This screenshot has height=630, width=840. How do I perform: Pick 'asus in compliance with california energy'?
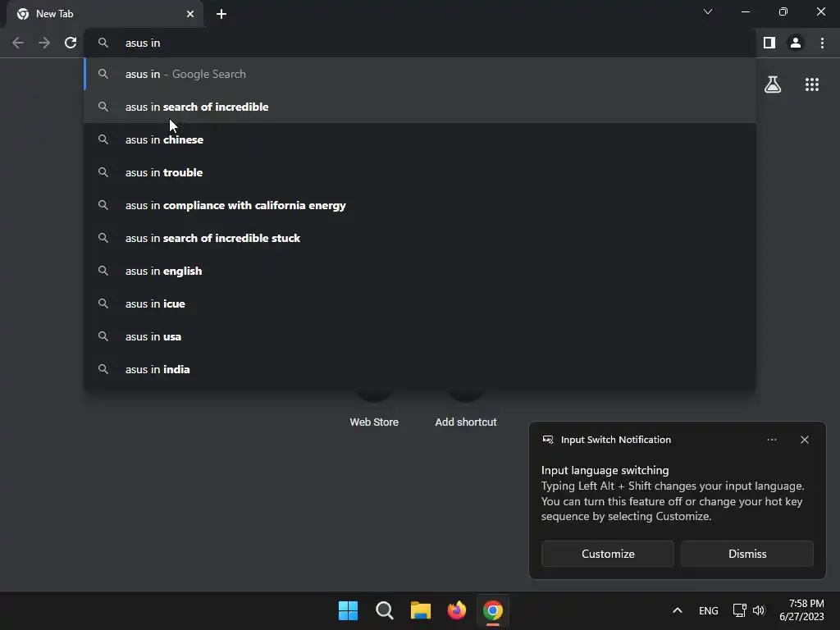(x=420, y=205)
